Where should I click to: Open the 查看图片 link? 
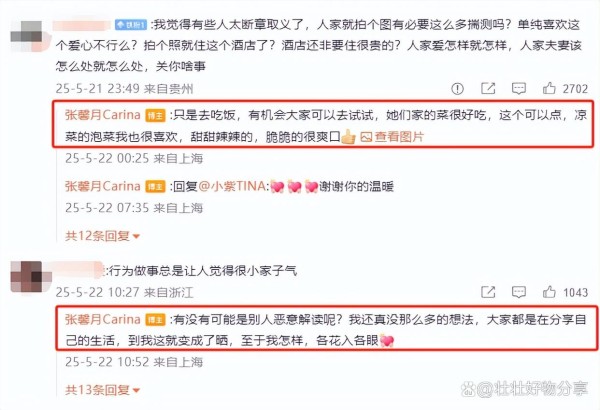click(399, 137)
